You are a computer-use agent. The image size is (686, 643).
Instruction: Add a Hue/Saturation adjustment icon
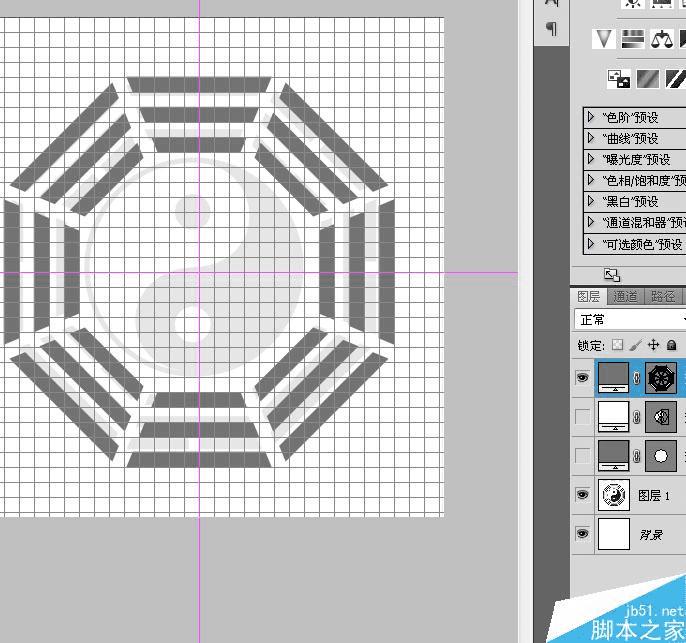coord(633,38)
